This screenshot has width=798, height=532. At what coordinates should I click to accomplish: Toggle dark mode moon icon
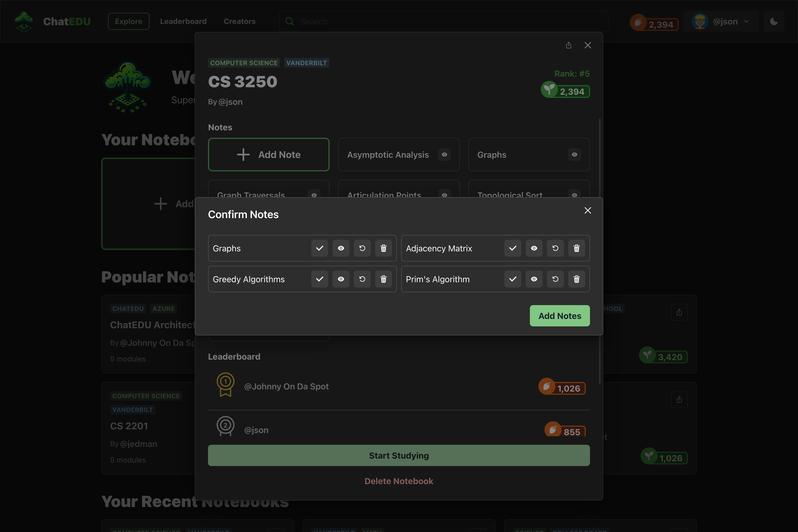click(774, 21)
